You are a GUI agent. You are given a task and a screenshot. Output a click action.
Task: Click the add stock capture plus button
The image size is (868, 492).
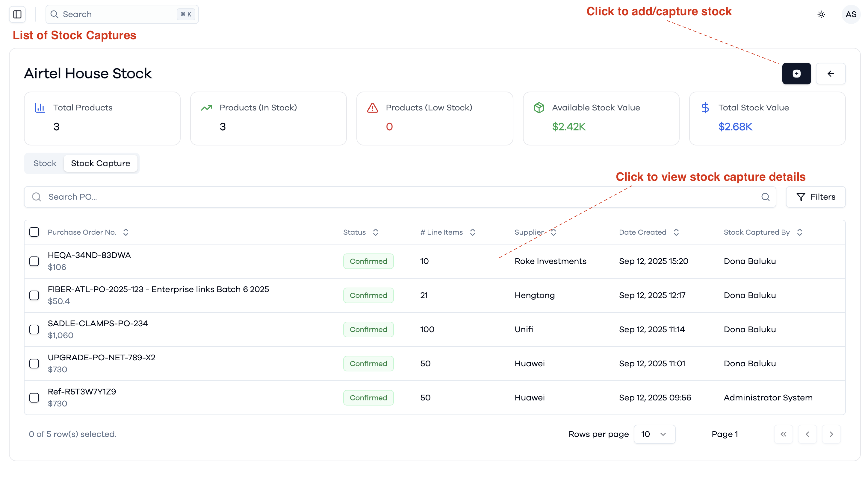point(796,73)
